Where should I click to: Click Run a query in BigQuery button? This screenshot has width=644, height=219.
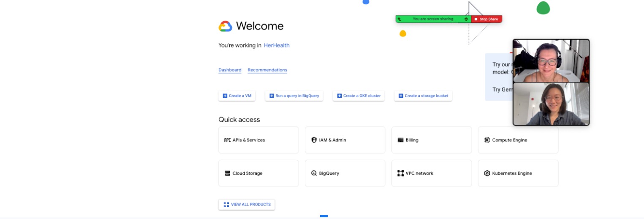pyautogui.click(x=294, y=96)
